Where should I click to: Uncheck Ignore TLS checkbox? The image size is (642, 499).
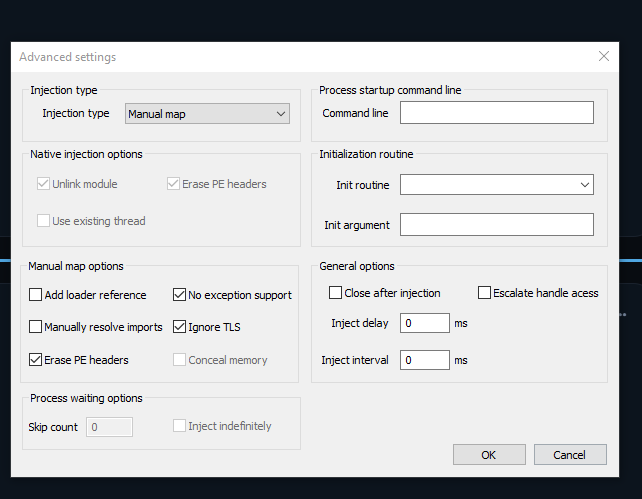(x=180, y=327)
